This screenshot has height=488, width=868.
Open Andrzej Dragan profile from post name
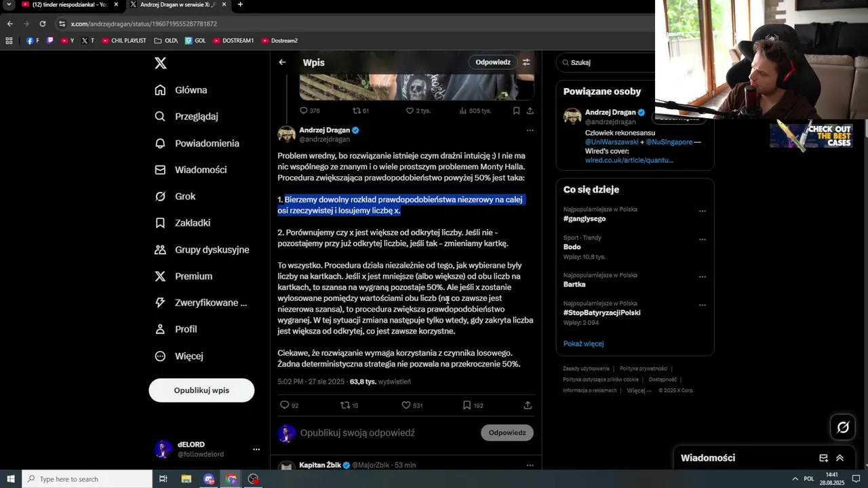click(324, 130)
